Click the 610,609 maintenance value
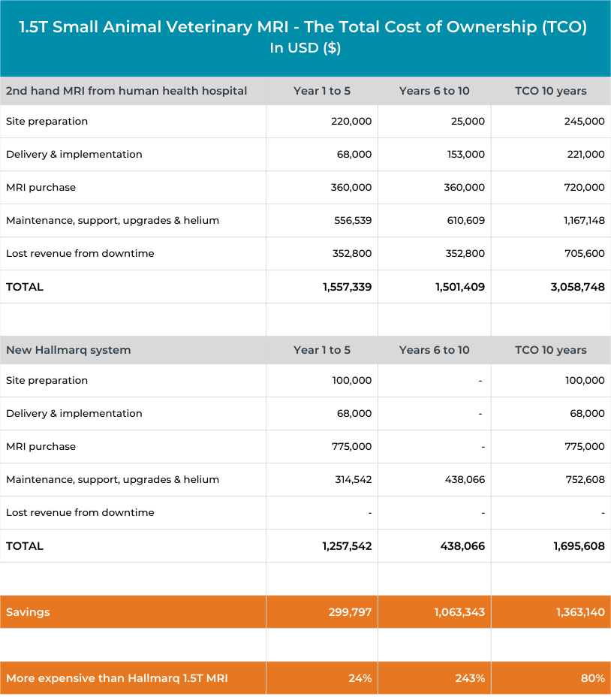This screenshot has width=611, height=700. (466, 221)
